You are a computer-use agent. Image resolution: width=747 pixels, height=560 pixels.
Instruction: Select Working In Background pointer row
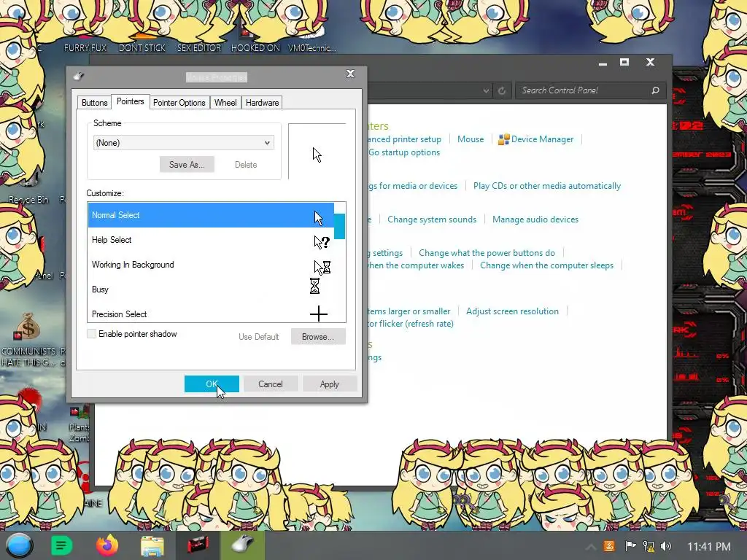[211, 265]
